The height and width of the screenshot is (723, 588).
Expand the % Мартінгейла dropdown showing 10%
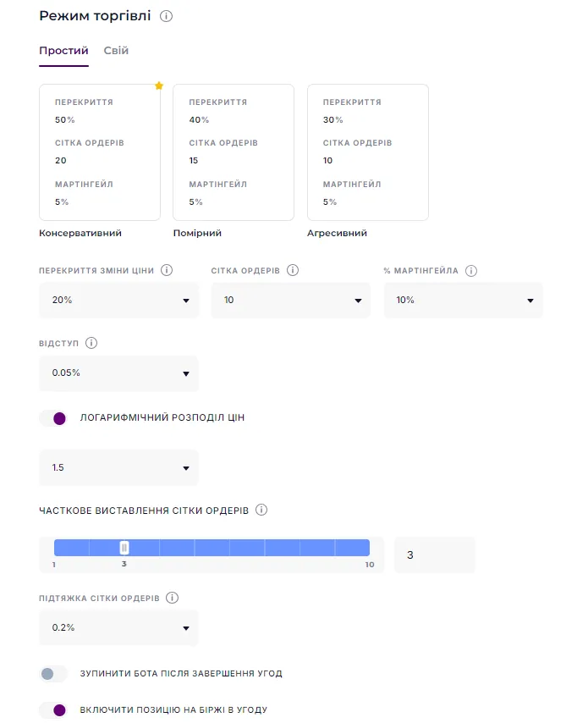463,301
